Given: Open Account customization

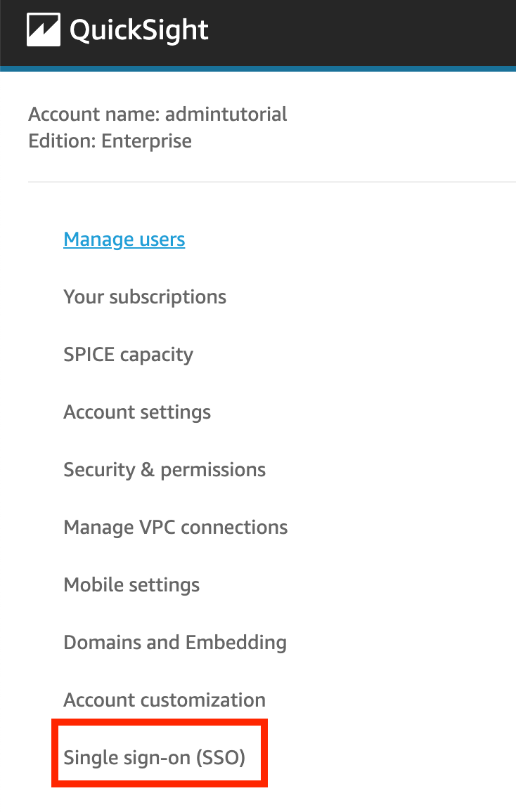Looking at the screenshot, I should coord(165,700).
